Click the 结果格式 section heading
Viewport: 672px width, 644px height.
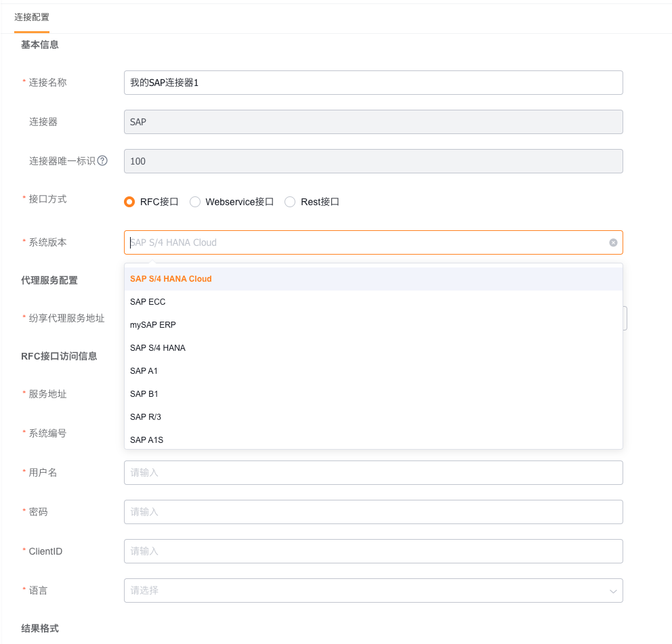(40, 628)
